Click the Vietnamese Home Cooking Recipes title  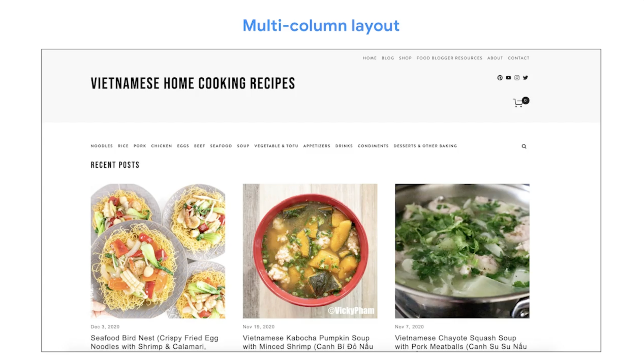[x=193, y=83]
